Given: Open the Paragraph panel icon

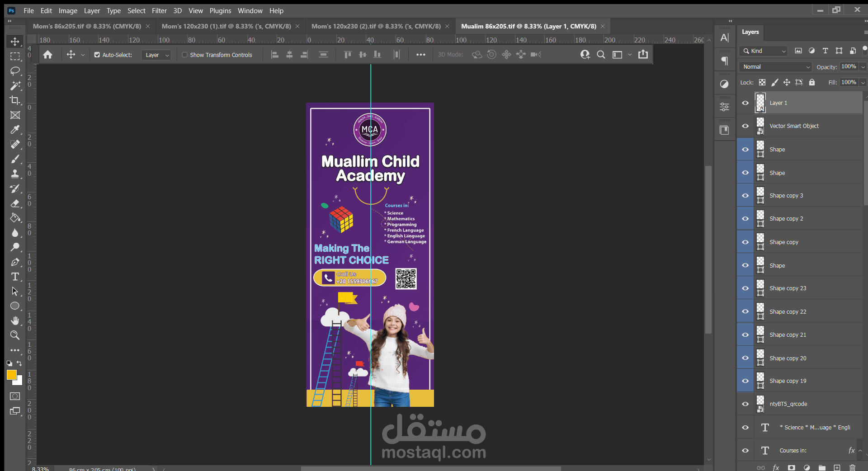Looking at the screenshot, I should (x=725, y=61).
